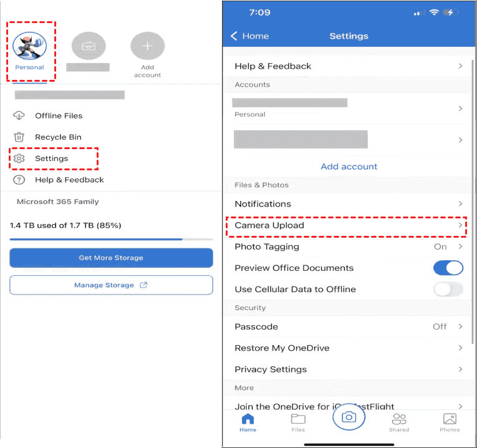Open Privacy Settings chevron
The image size is (477, 448).
[x=460, y=369]
